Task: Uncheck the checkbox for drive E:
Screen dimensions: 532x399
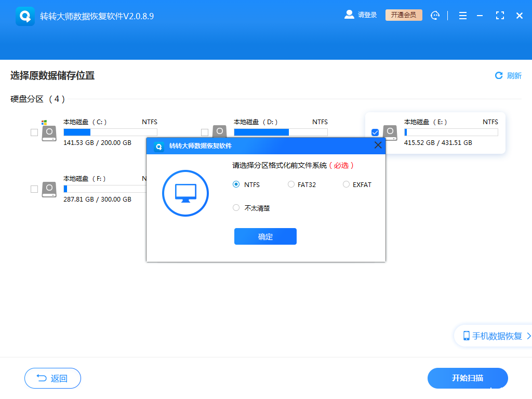Action: pos(375,132)
